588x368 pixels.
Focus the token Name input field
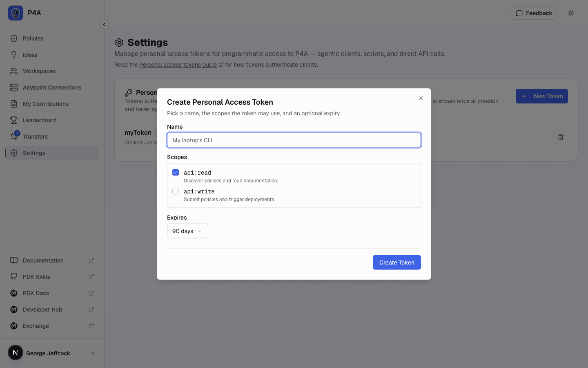(294, 140)
